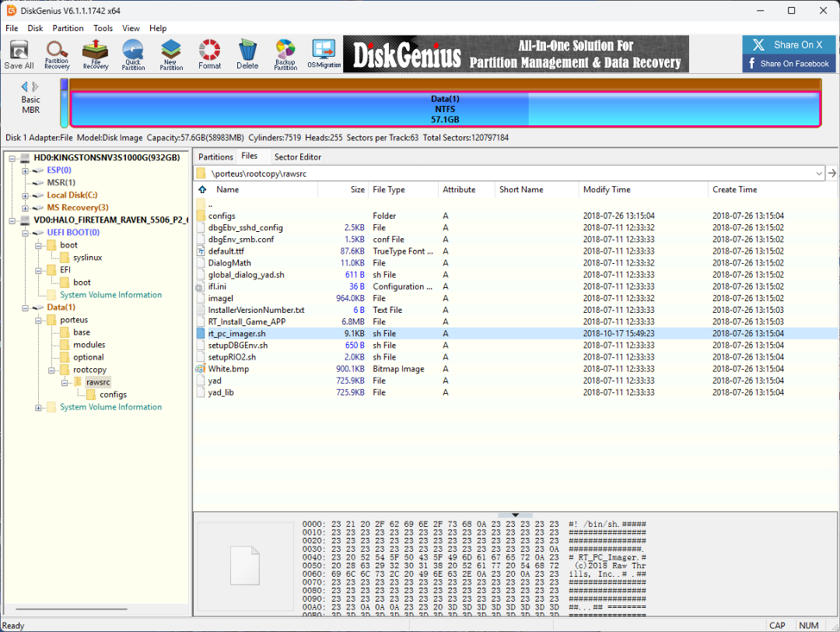
Task: Sort files by the Modify Time column
Action: pos(607,189)
